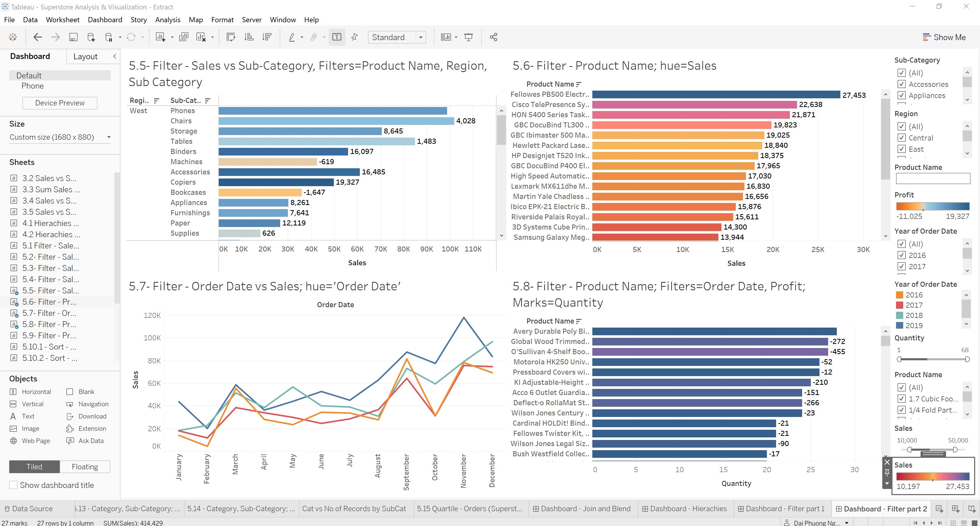Toggle the (All) checkbox in Sub-Category filter

coord(901,73)
